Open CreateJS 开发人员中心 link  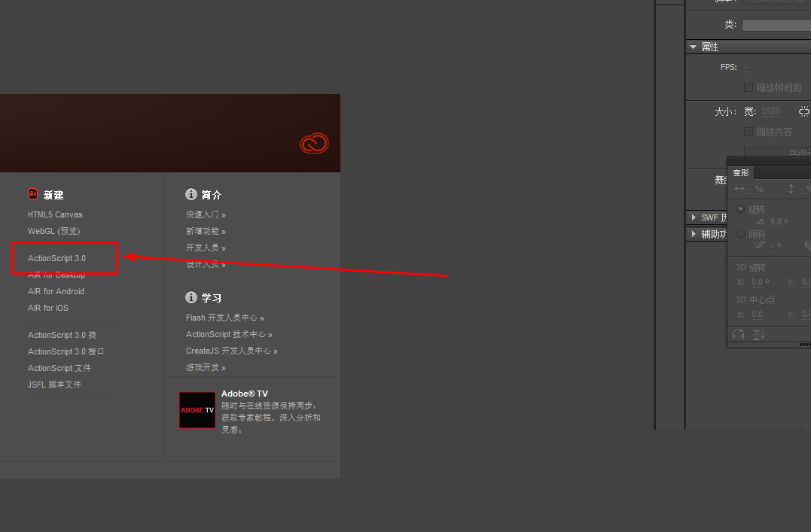coord(232,351)
